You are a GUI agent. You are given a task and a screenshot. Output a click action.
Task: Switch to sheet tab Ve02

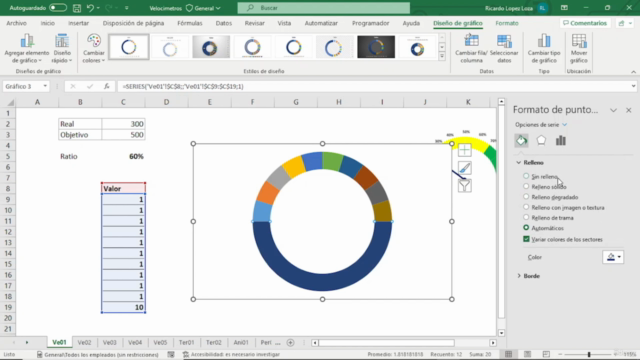pyautogui.click(x=84, y=342)
